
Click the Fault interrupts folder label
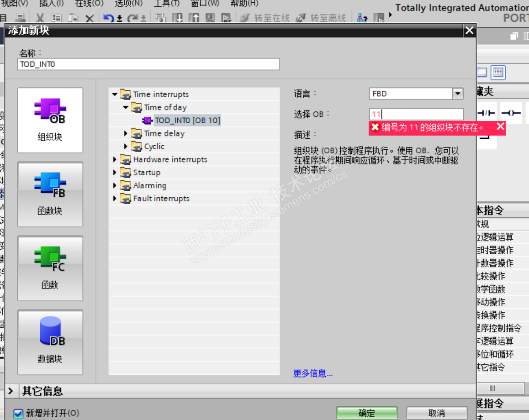coord(161,199)
